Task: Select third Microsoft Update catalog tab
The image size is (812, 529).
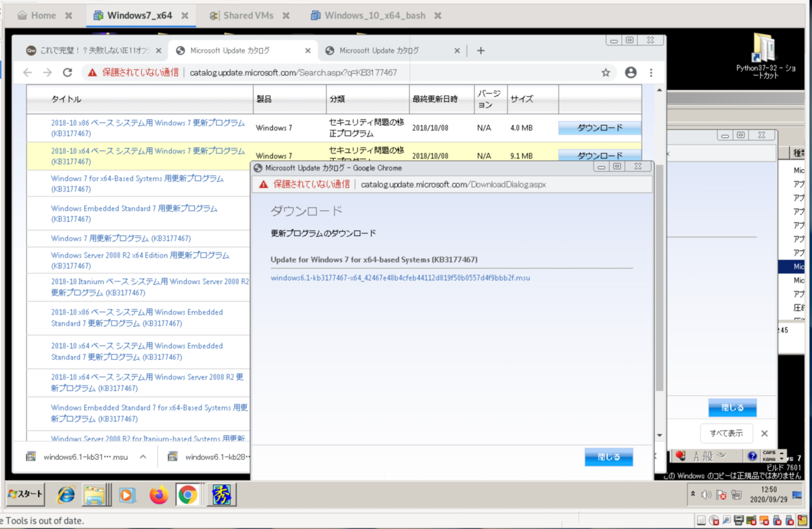Action: (392, 51)
